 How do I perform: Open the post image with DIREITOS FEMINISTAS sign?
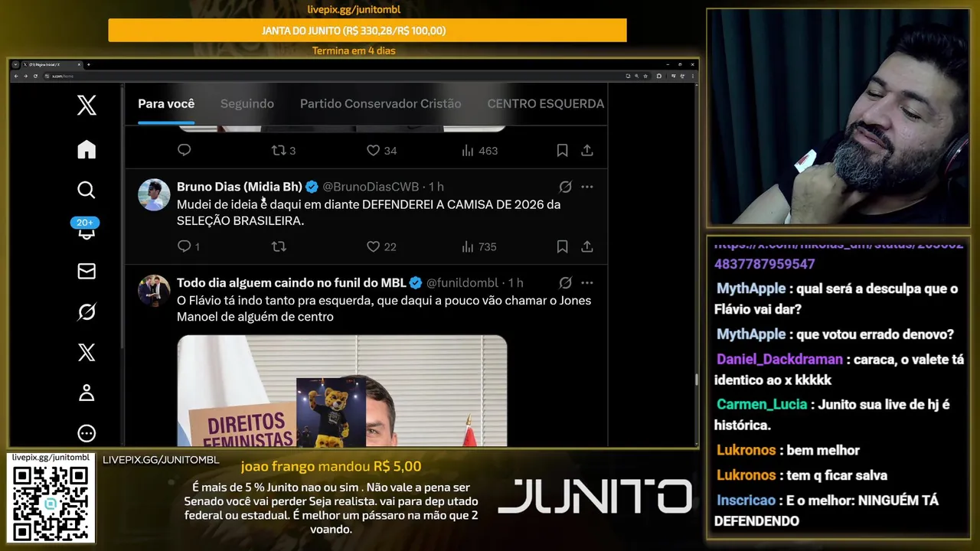click(x=342, y=391)
